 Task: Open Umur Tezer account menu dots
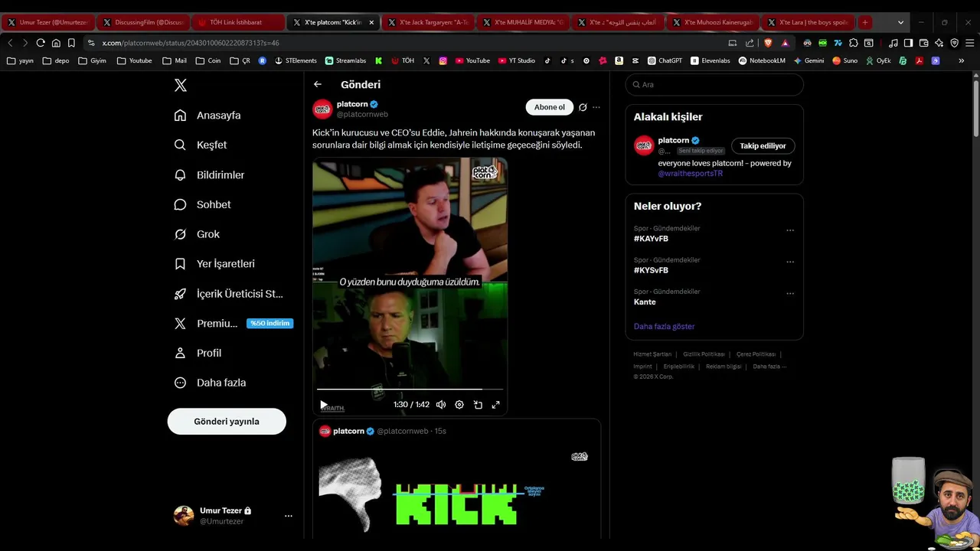coord(289,516)
